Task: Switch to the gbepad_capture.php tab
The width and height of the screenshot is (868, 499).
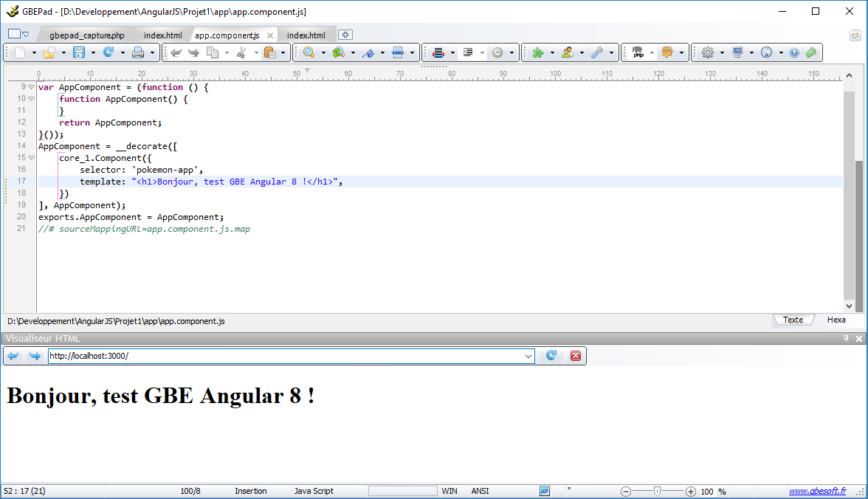Action: pos(87,35)
